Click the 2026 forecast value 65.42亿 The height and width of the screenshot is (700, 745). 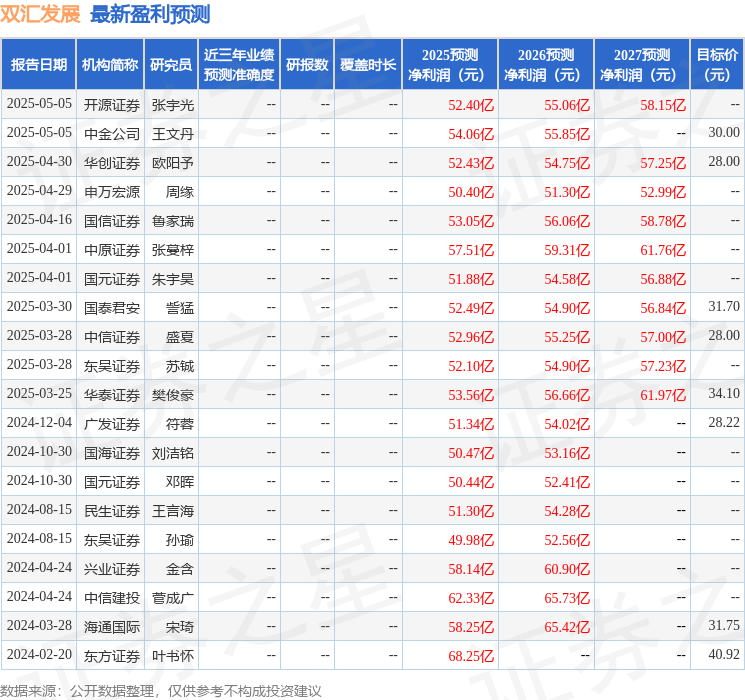click(x=567, y=627)
